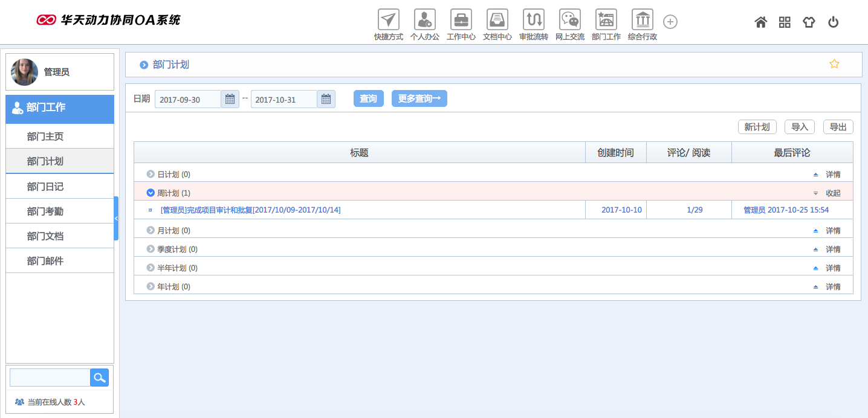Click the add shortcut plus icon
This screenshot has width=868, height=418.
670,21
